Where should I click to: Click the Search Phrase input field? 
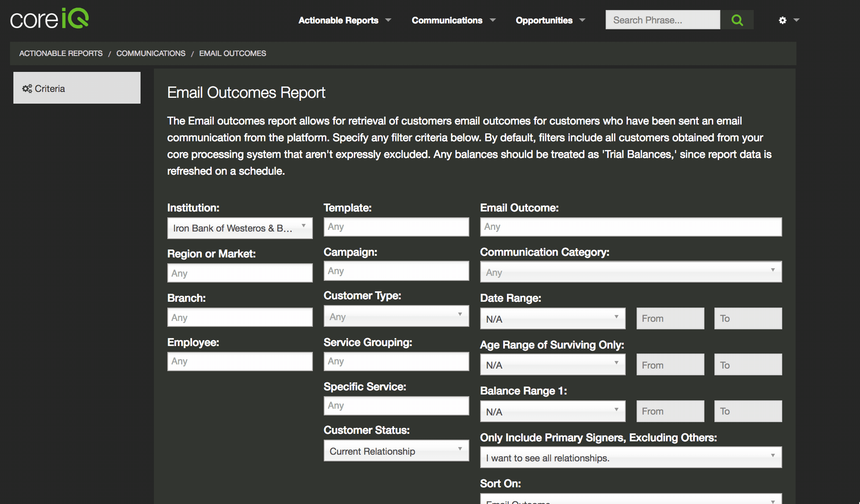(663, 20)
